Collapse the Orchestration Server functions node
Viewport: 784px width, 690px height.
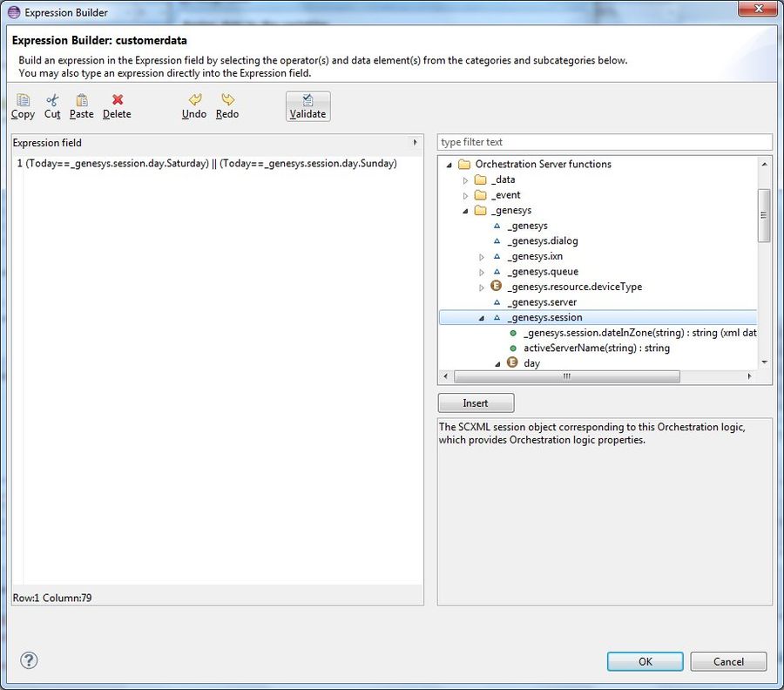click(x=449, y=165)
